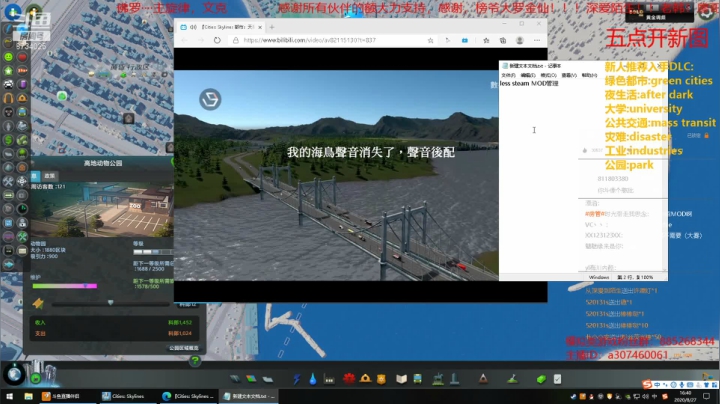Open the Economy green money icon
The image size is (720, 404).
coord(541,379)
